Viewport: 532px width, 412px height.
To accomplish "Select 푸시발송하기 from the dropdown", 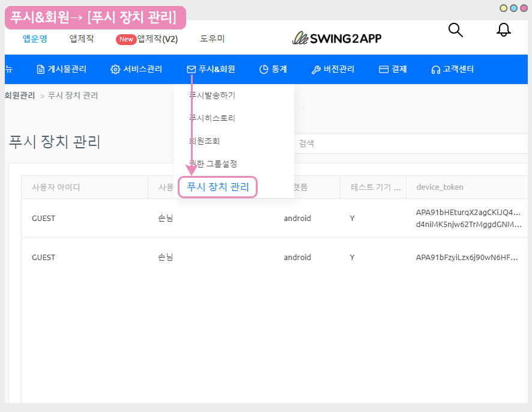I will pyautogui.click(x=212, y=95).
